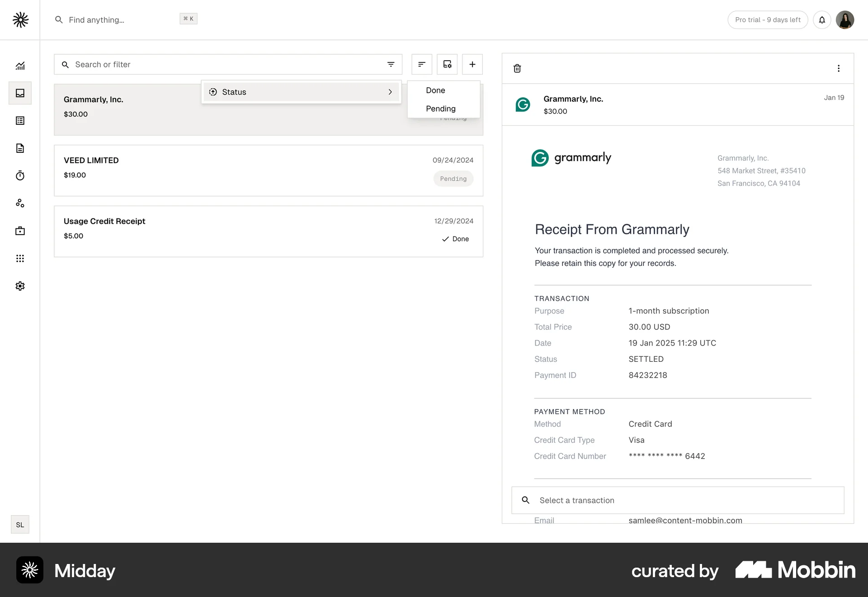Screen dimensions: 868x597
Task: Click the delete trash icon on the receipt
Action: [517, 68]
